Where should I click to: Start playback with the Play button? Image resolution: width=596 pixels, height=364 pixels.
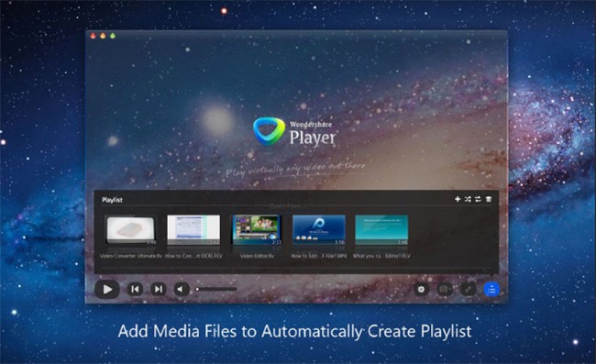tap(107, 289)
